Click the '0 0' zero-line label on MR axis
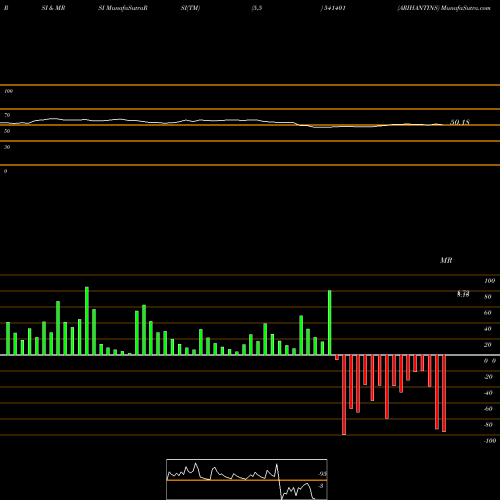 coord(490,361)
